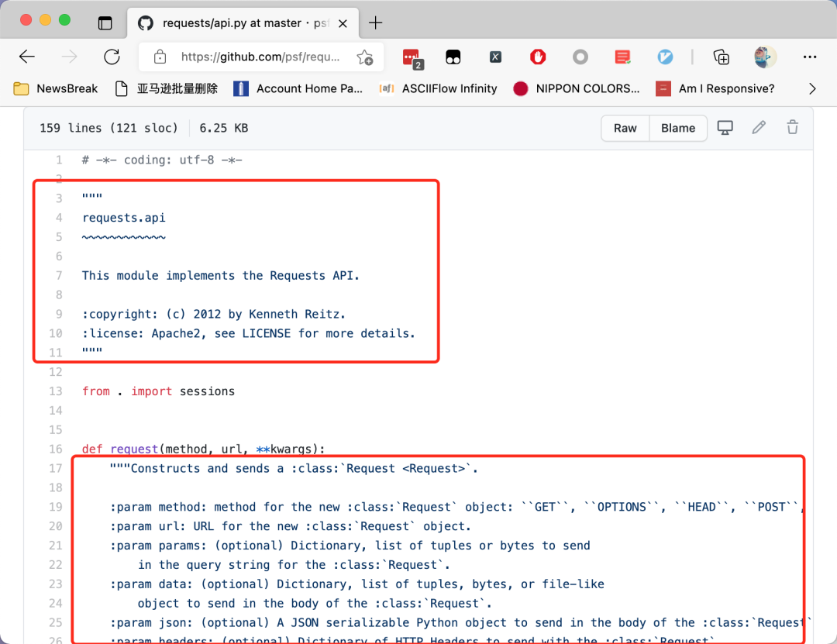Click the '159 lines (121 sloc)' text

pyautogui.click(x=108, y=128)
